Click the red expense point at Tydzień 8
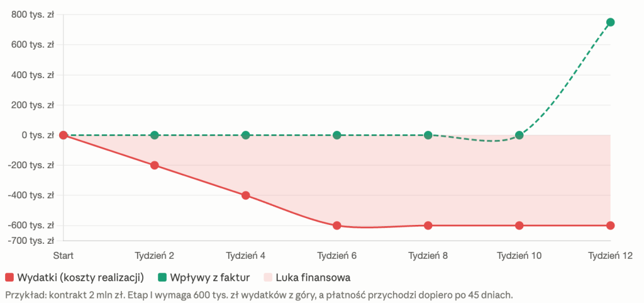 pos(428,226)
